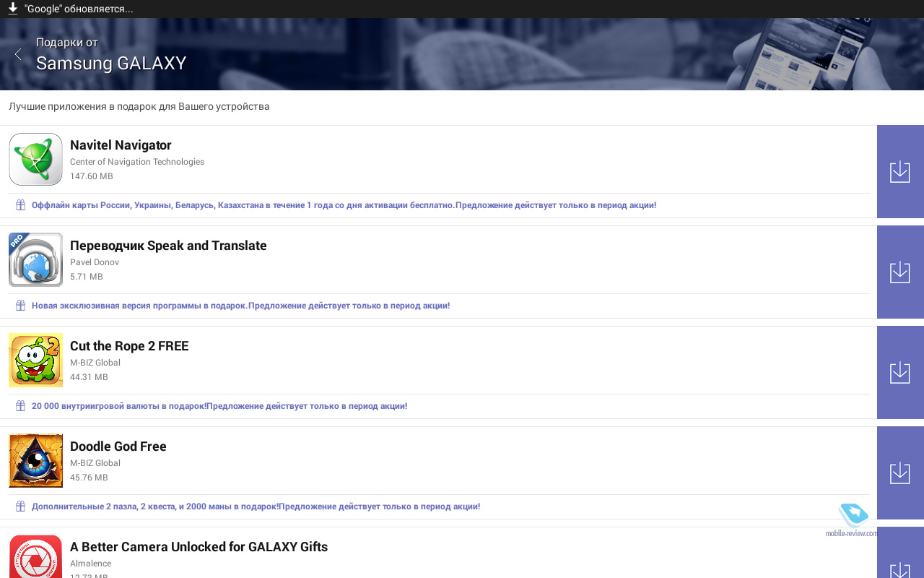The width and height of the screenshot is (924, 578).
Task: Open the Cut the Rope 2 app icon
Action: coord(35,360)
